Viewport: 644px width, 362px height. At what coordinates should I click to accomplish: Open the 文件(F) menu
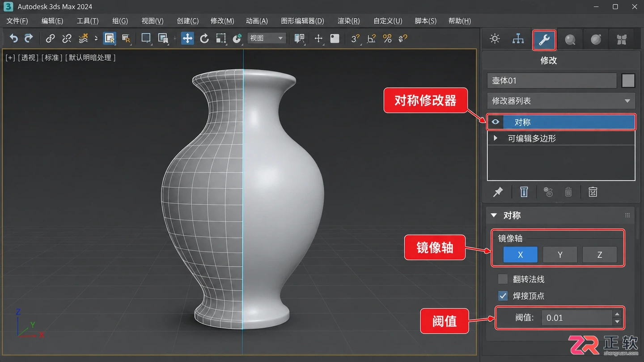coord(17,21)
